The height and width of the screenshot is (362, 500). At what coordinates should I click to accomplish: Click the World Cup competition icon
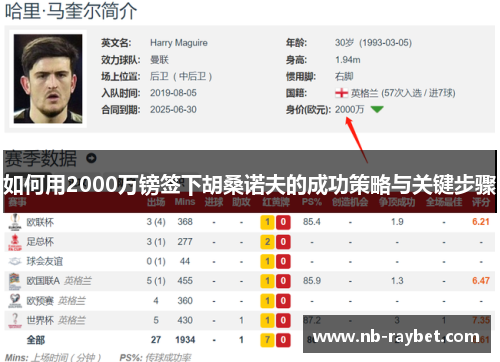(x=15, y=320)
